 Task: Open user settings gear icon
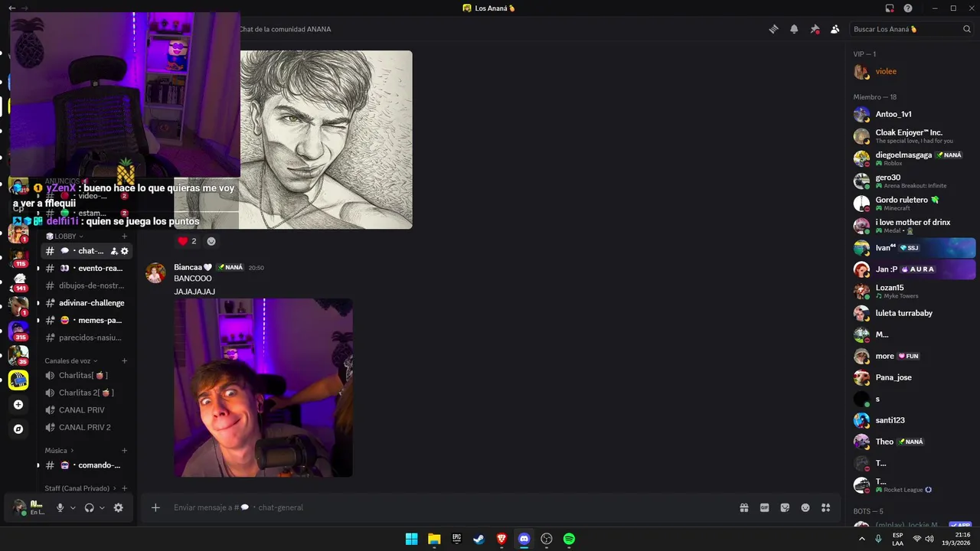(x=118, y=507)
